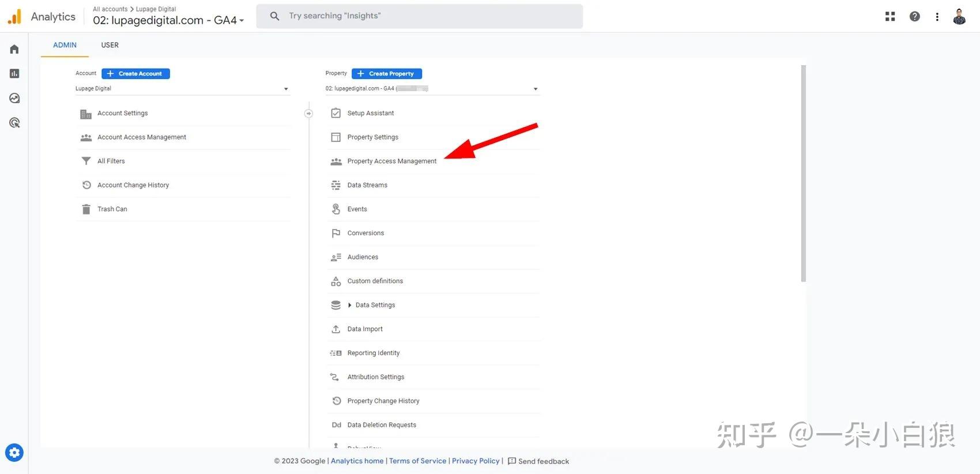Open the Events settings
The image size is (980, 474).
[357, 209]
